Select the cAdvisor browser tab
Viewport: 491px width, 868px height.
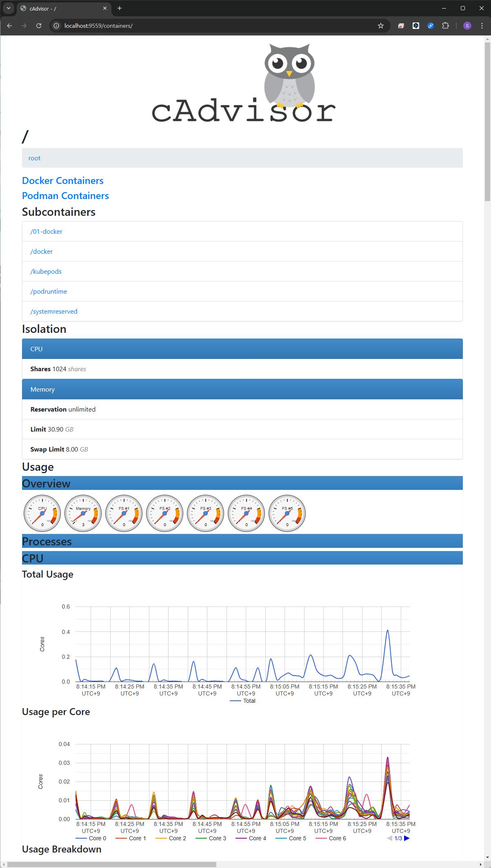[63, 9]
